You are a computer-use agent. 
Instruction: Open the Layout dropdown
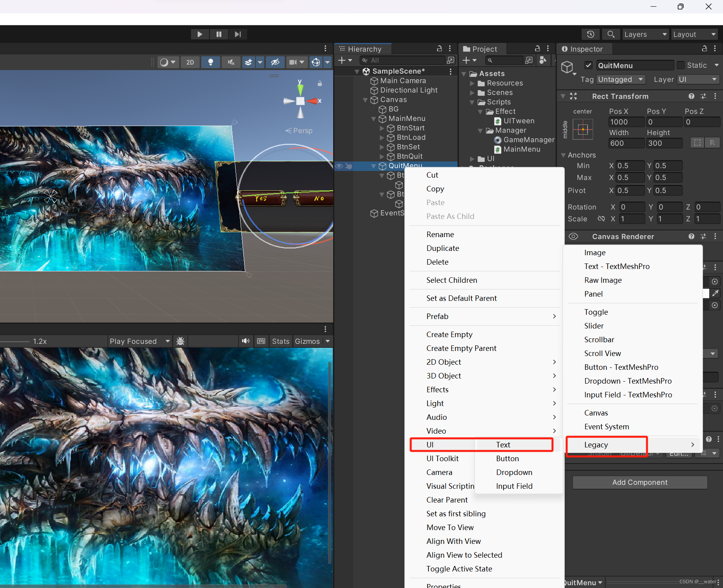(694, 34)
